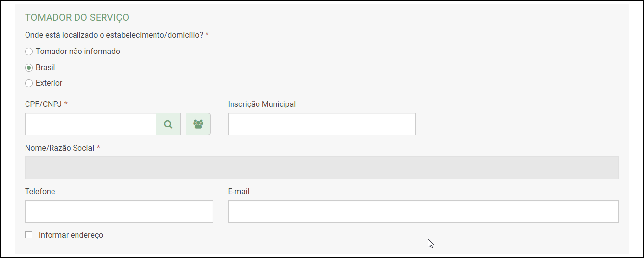Click the "CPF/CNPJ" field label
The height and width of the screenshot is (258, 644).
(x=43, y=104)
